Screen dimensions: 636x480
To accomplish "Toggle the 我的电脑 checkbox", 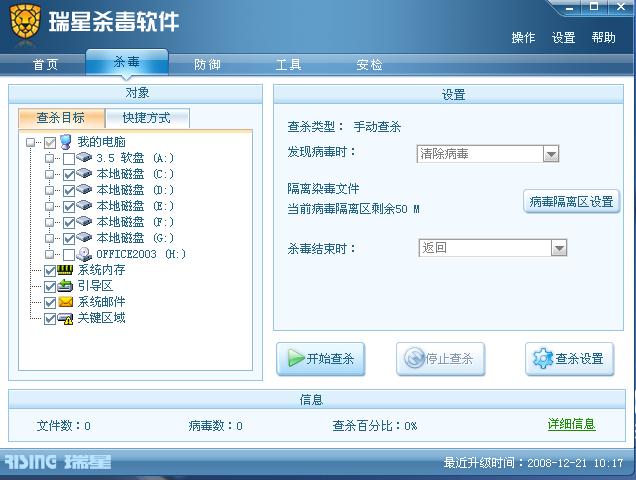I will pos(50,142).
